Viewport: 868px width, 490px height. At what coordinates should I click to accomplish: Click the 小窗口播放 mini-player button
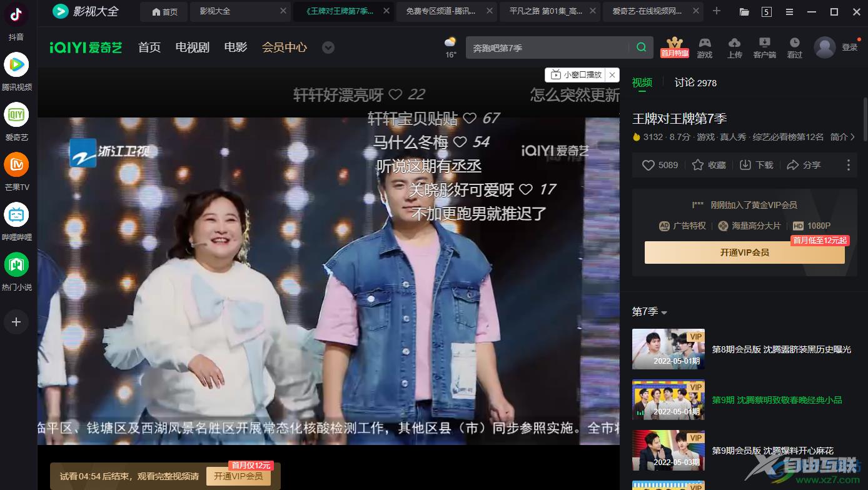(x=576, y=75)
